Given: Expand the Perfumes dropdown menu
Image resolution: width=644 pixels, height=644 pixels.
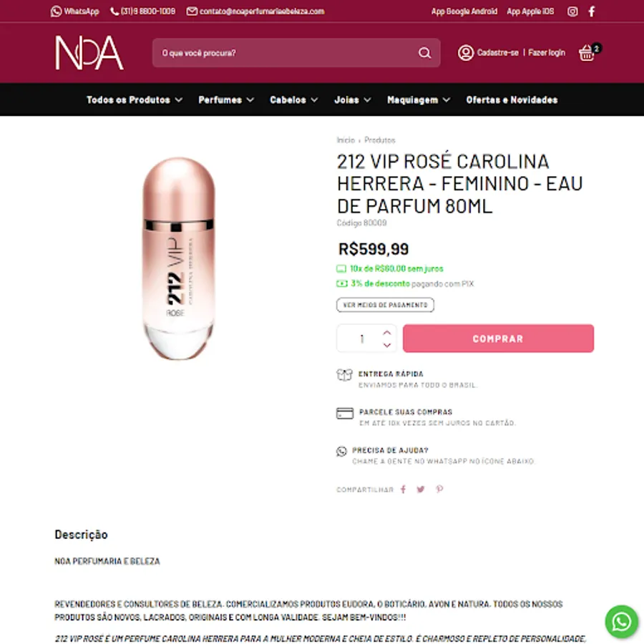Looking at the screenshot, I should [x=226, y=99].
